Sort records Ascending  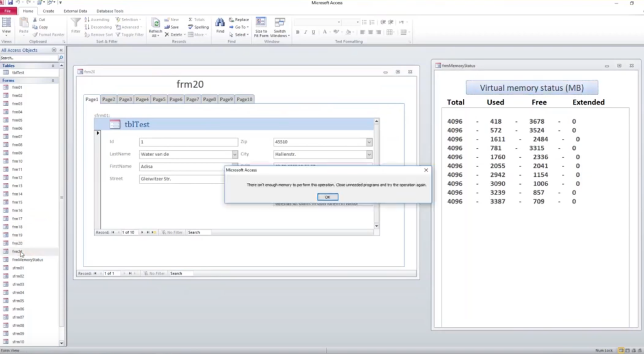[97, 20]
